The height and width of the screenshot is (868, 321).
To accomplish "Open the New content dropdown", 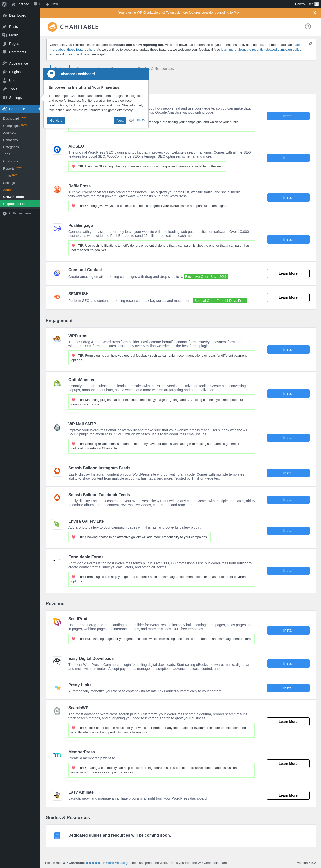I will 52,4.
